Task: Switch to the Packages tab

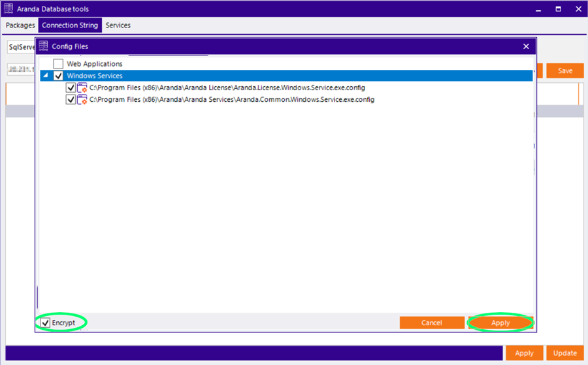Action: pos(20,25)
